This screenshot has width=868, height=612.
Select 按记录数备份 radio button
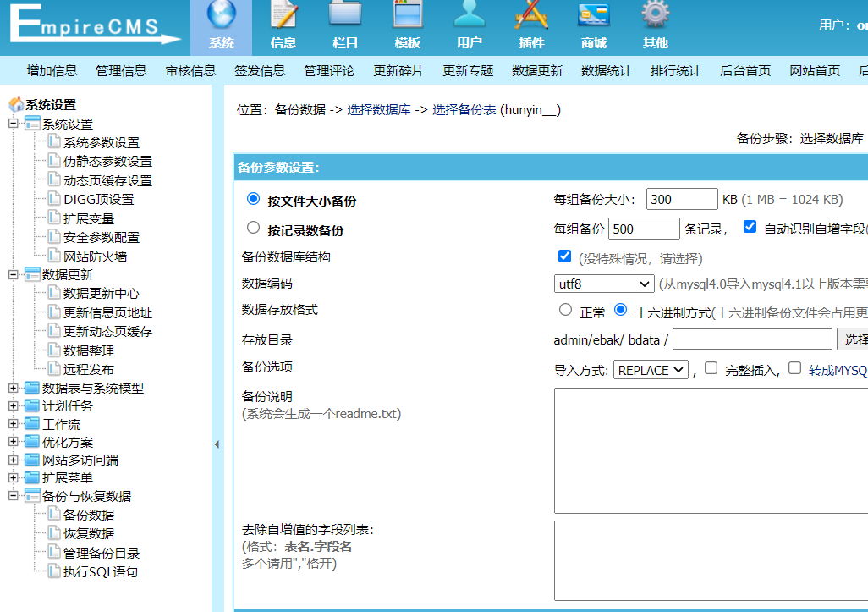tap(253, 228)
